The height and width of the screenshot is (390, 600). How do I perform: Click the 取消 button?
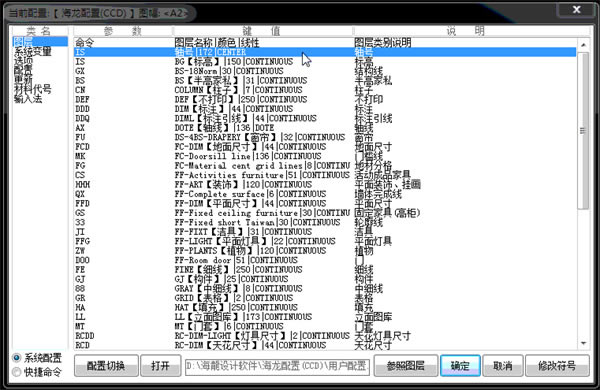[x=503, y=366]
